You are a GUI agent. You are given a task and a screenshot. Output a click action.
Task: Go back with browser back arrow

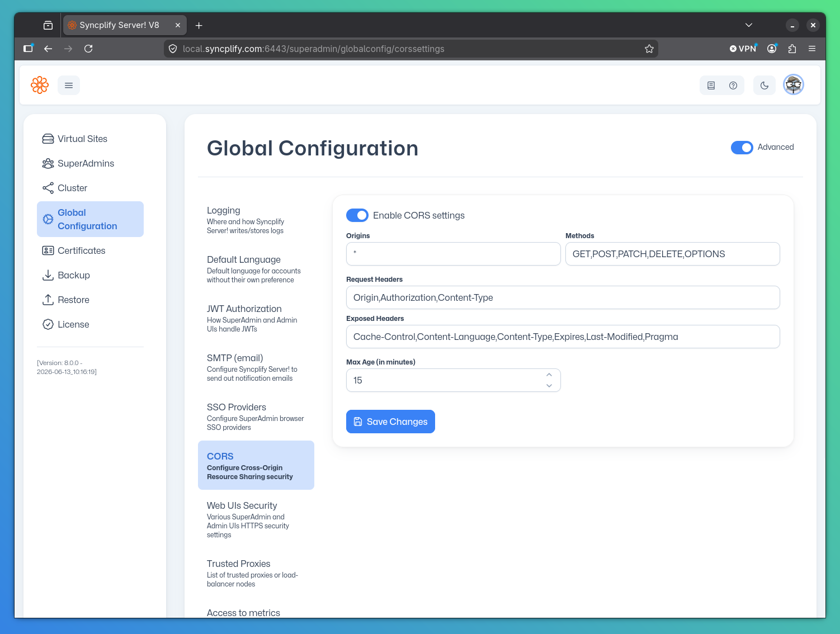(x=48, y=49)
